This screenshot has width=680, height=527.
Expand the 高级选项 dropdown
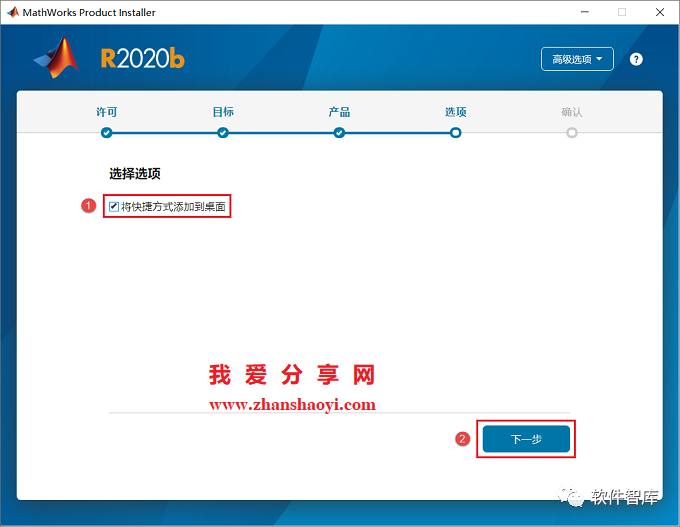coord(577,59)
